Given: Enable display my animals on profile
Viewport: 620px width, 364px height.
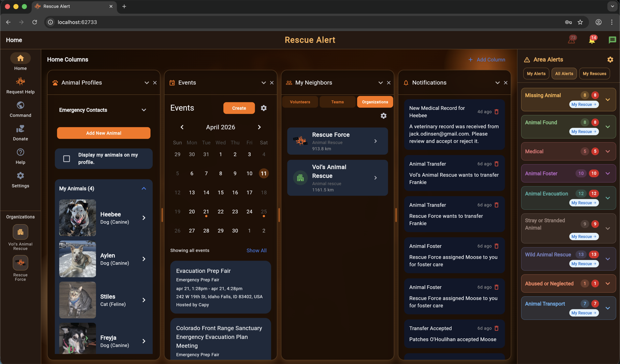Looking at the screenshot, I should [x=66, y=159].
